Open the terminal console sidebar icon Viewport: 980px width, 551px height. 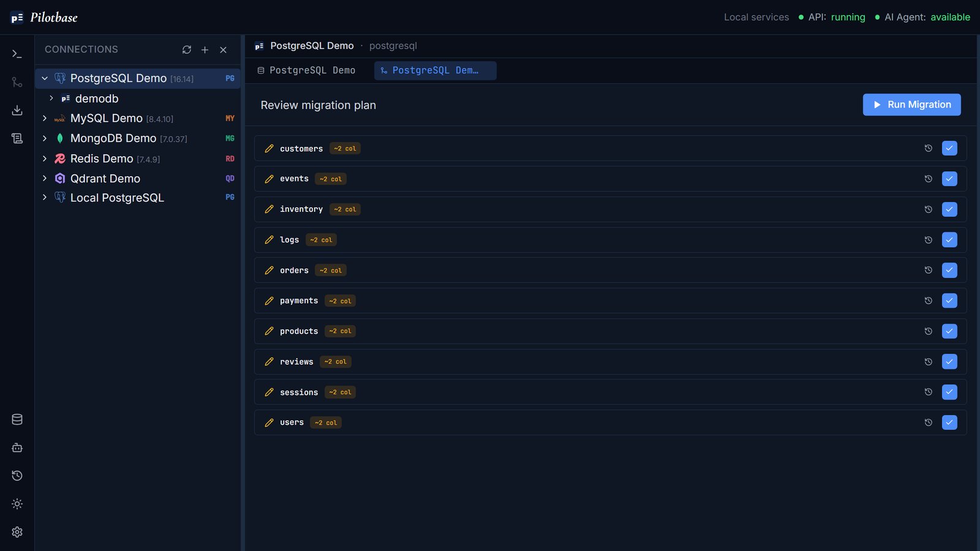(x=17, y=54)
